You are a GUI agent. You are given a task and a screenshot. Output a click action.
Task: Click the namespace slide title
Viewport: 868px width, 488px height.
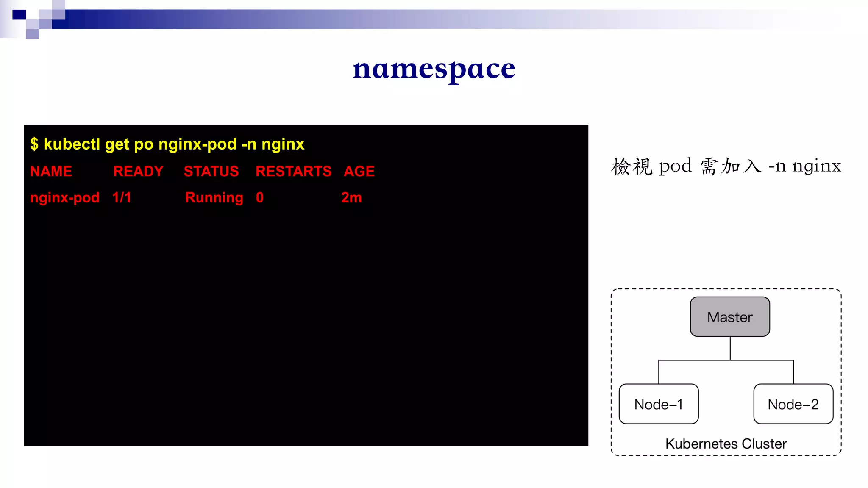click(434, 69)
